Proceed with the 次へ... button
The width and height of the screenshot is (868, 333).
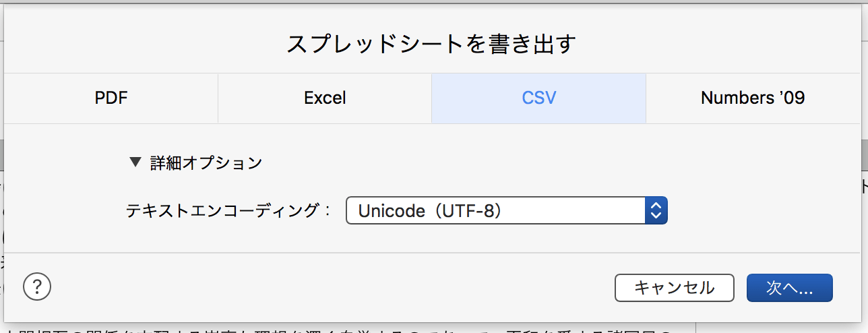790,288
